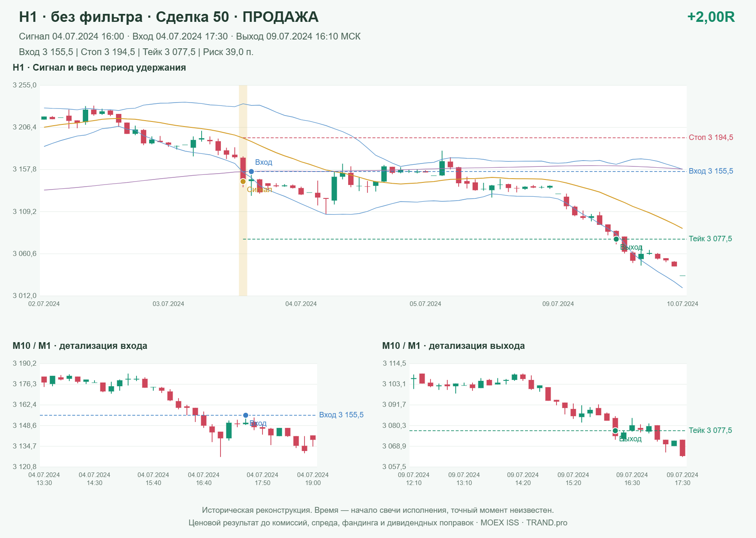Click the blue entry dot in entry detail chart

coord(246,415)
